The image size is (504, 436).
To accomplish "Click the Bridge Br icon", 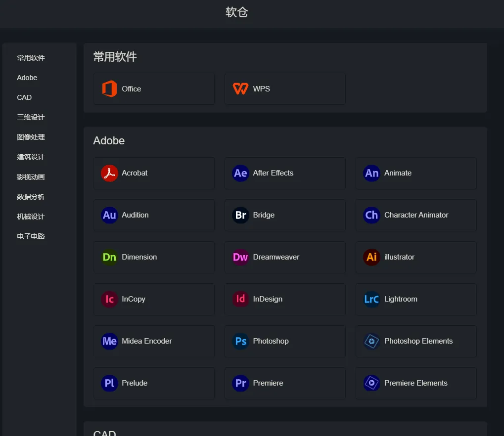I will click(x=240, y=215).
